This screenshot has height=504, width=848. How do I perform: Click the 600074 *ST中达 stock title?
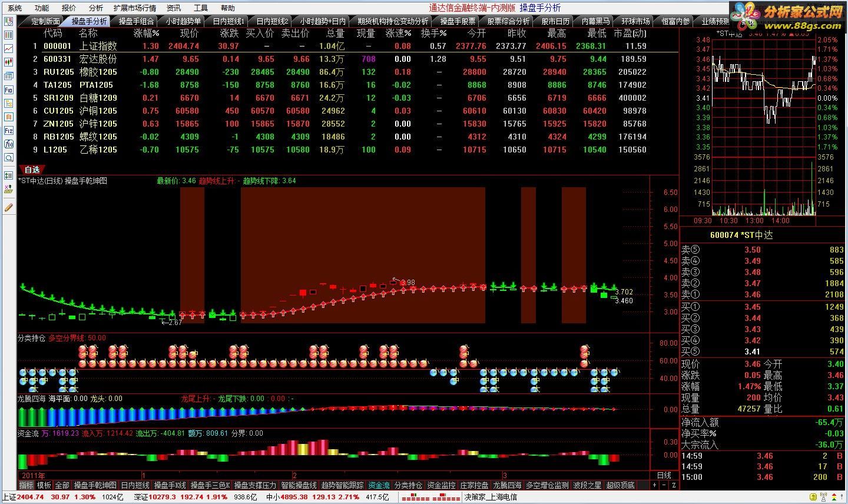(x=741, y=235)
